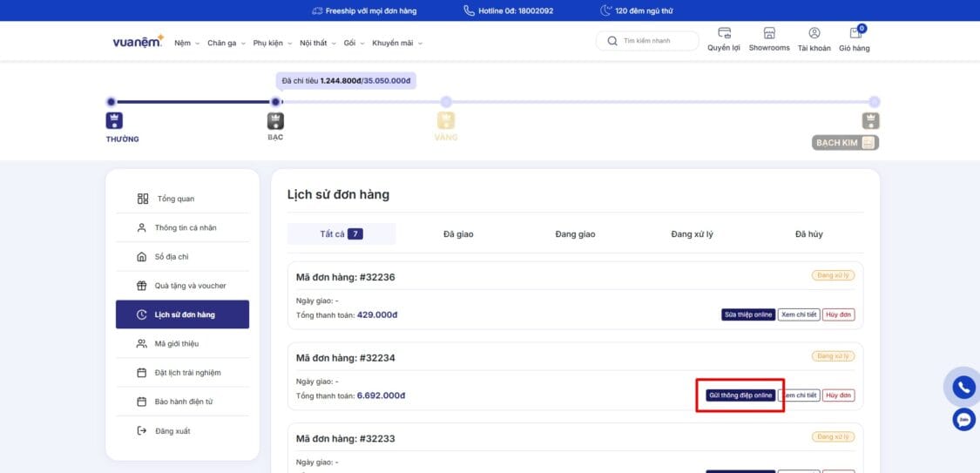This screenshot has height=473, width=980.
Task: Click the gift icon for Quà tặng và voucher
Action: [x=142, y=286]
